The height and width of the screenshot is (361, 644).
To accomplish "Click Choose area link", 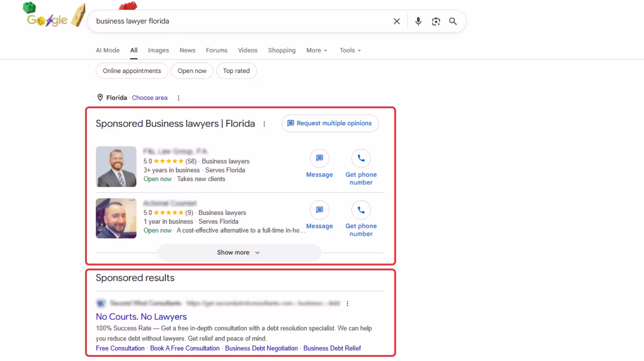I will click(x=150, y=98).
